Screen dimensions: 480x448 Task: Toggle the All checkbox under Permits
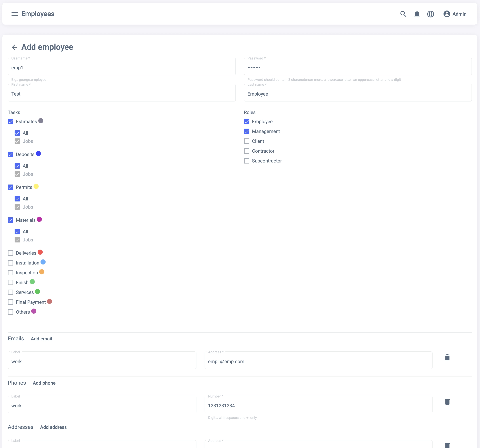pyautogui.click(x=17, y=199)
